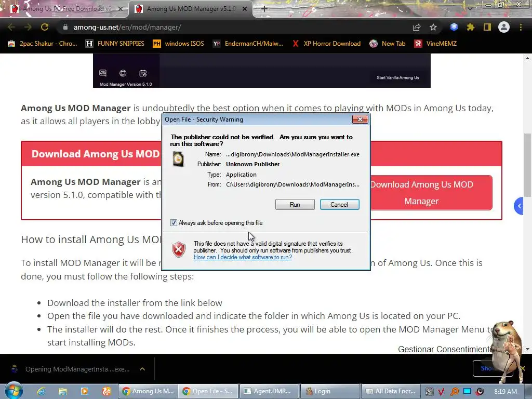Screen dimensions: 532x399
Task: Click the blue monitor tray icon
Action: [x=467, y=392]
